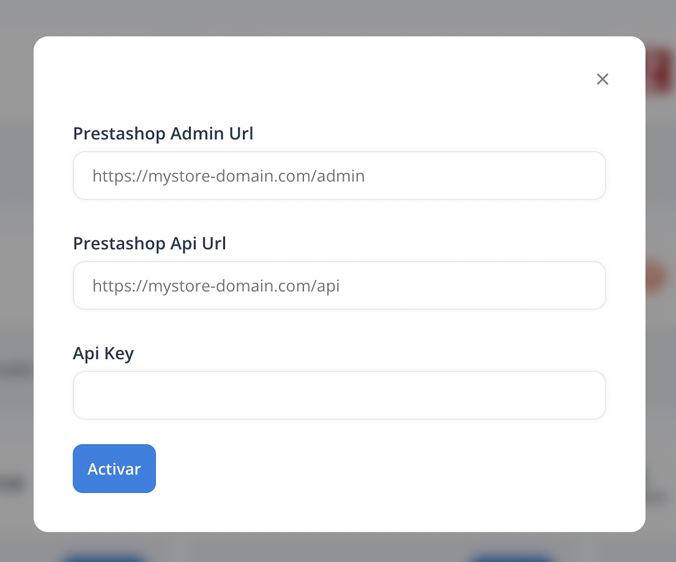This screenshot has width=676, height=562.
Task: Click the dimmed backdrop left of the dialog
Action: [x=16, y=280]
